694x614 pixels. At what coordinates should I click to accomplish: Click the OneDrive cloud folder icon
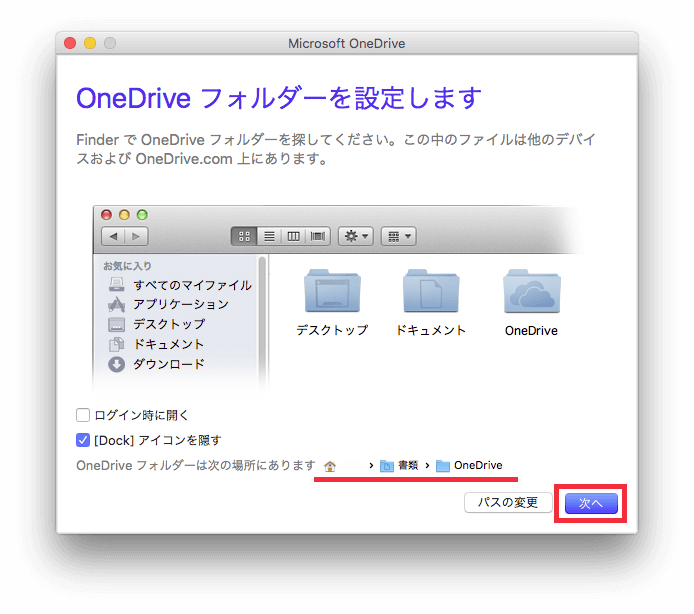point(532,291)
